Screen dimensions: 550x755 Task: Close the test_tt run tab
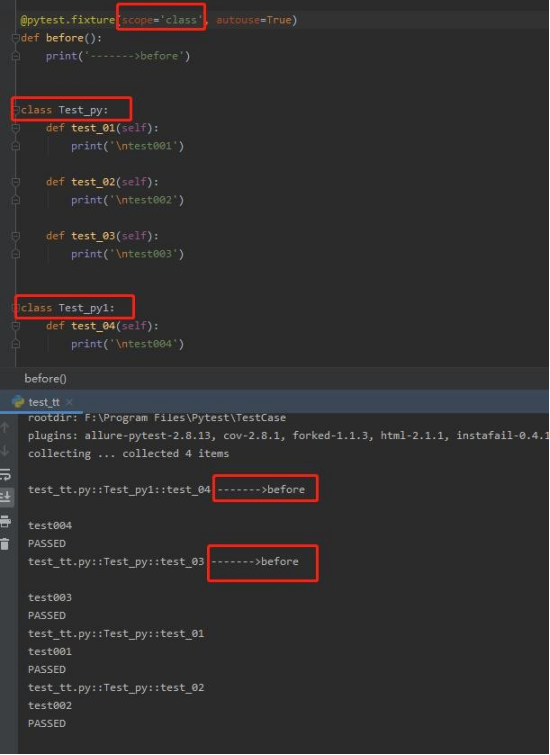coord(69,402)
